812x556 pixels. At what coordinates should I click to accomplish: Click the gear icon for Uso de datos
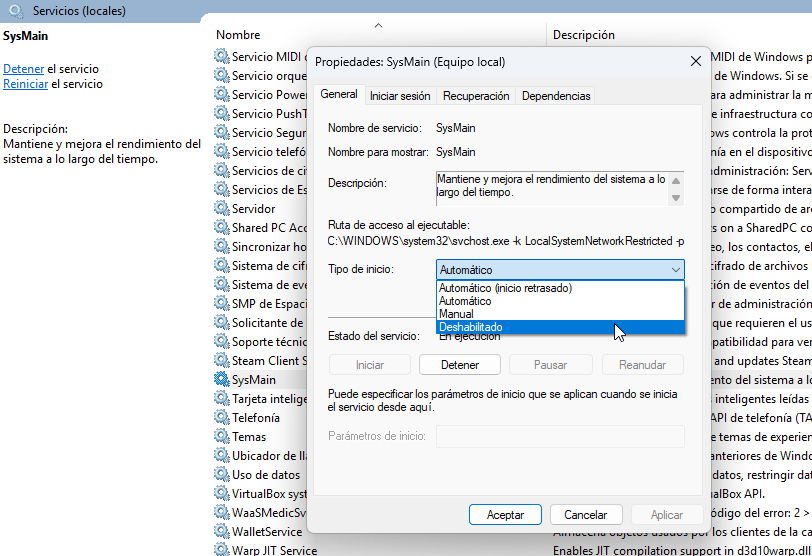(221, 475)
